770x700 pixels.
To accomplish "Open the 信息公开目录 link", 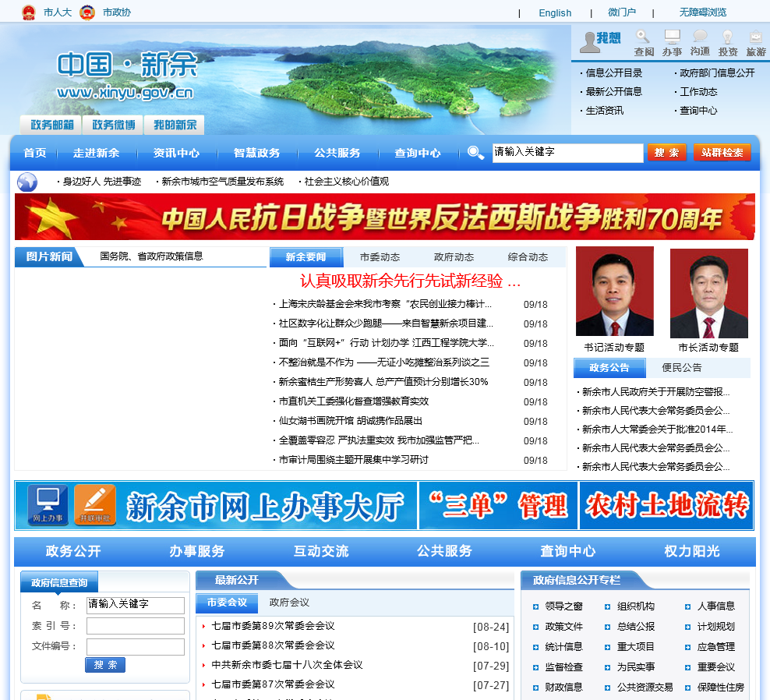I will (614, 73).
